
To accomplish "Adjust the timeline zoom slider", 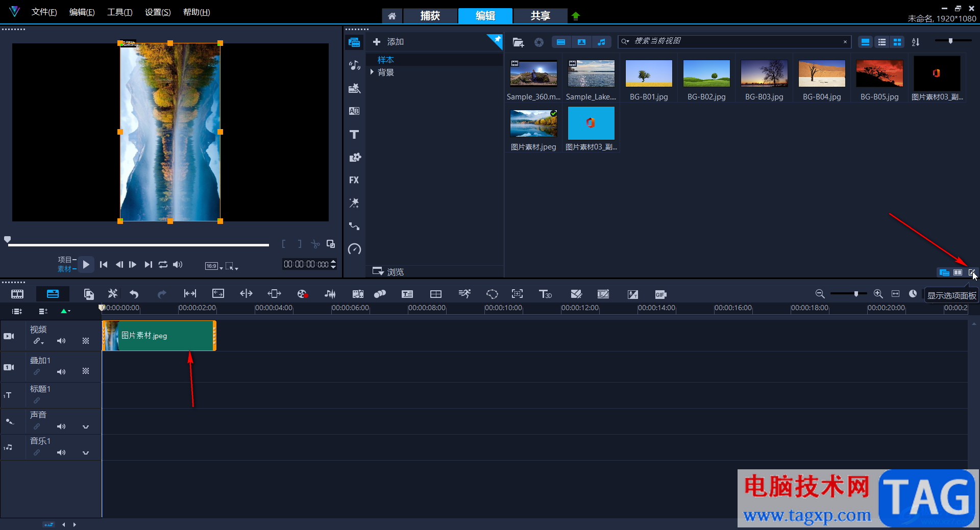I will 856,294.
